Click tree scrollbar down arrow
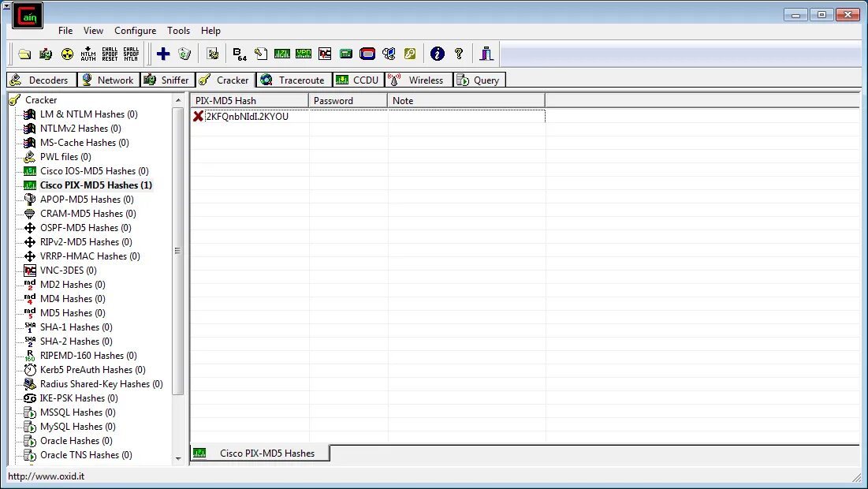This screenshot has width=868, height=489. (x=178, y=458)
